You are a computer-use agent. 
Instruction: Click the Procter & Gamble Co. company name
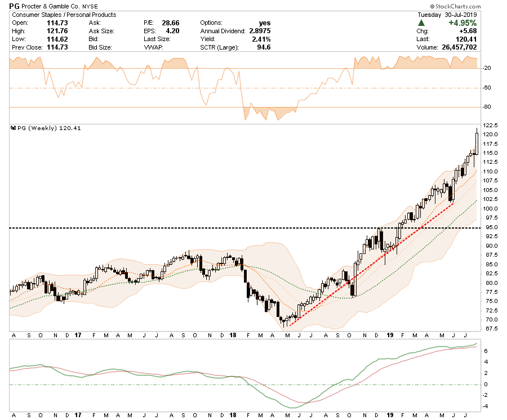click(51, 6)
